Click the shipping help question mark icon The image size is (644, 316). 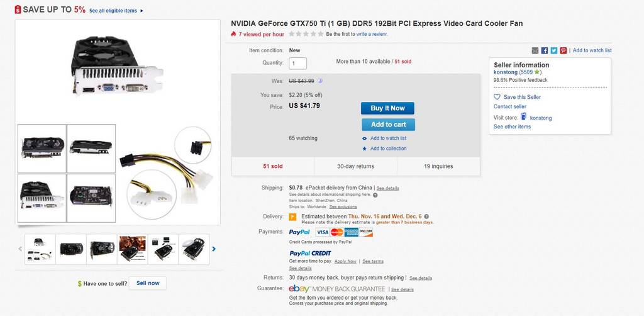[375, 195]
